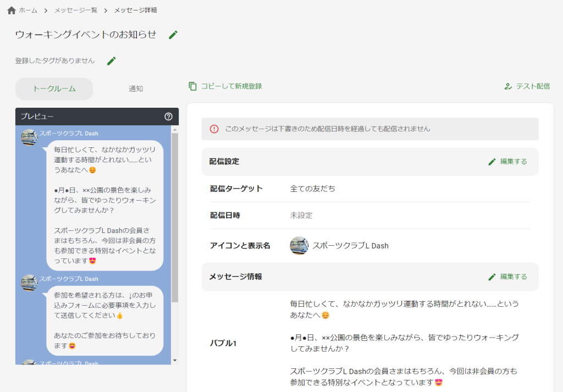Viewport: 563px width, 392px height.
Task: Switch to the 通知 tab
Action: tap(135, 89)
